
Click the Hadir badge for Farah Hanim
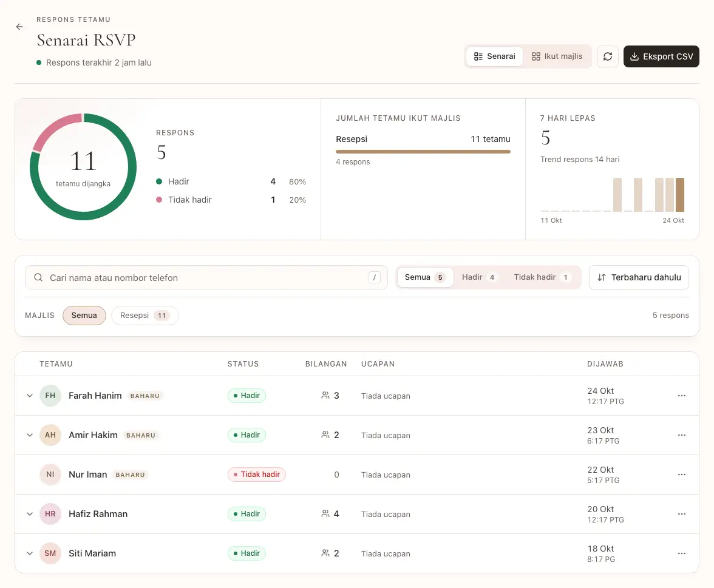point(246,396)
